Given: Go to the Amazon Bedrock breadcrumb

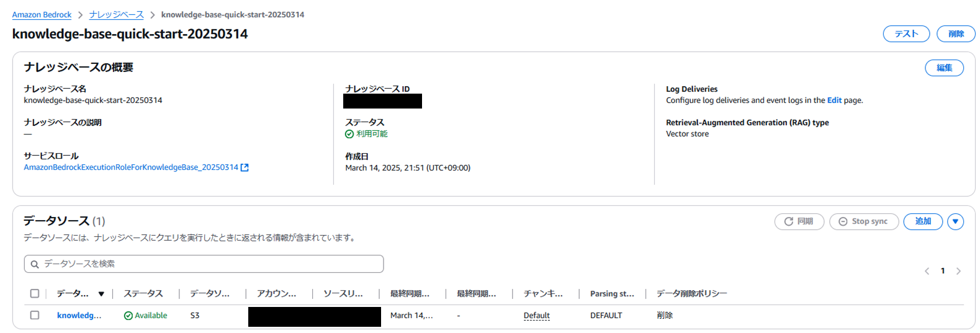Looking at the screenshot, I should tap(42, 14).
